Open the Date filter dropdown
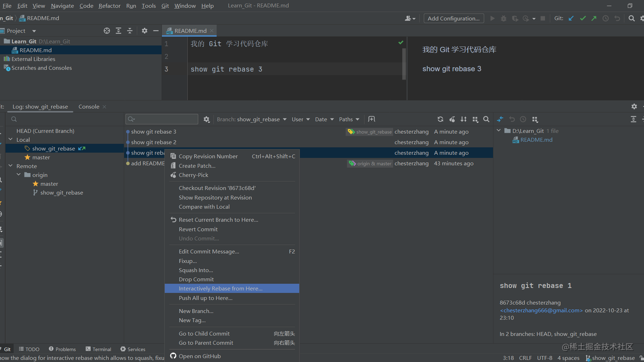 coord(324,119)
